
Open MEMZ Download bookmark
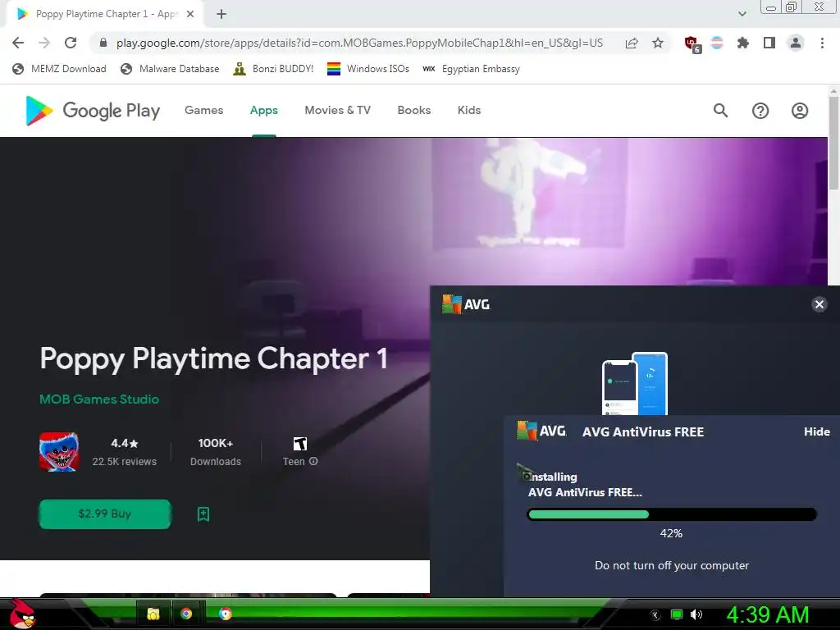point(59,69)
